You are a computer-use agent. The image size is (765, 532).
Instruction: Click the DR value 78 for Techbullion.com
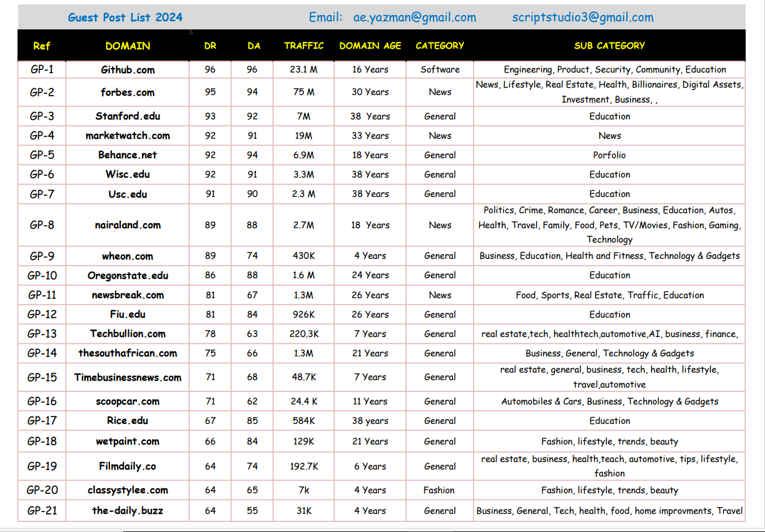click(x=210, y=334)
